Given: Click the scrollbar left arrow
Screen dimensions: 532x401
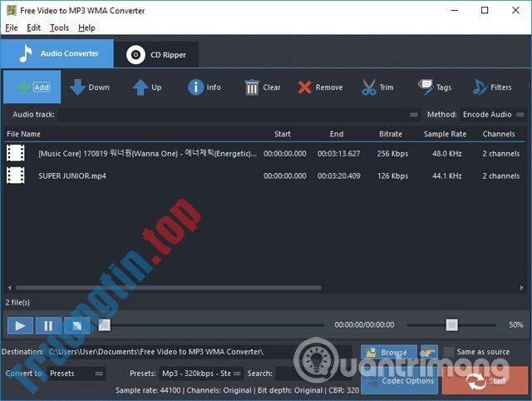Looking at the screenshot, I should [x=9, y=288].
